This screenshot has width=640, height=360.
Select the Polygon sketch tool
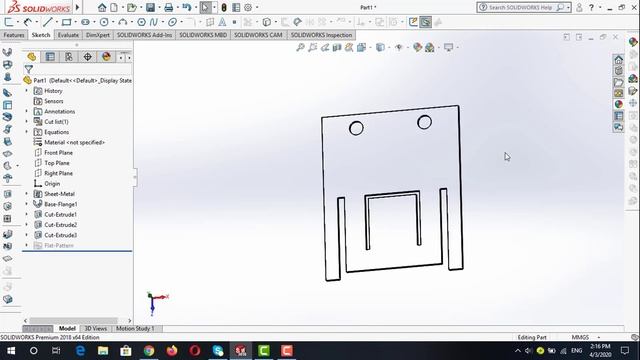pos(141,22)
